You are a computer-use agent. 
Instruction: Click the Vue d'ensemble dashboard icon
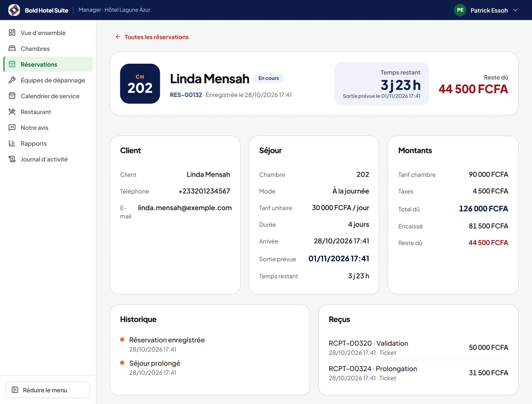point(12,33)
